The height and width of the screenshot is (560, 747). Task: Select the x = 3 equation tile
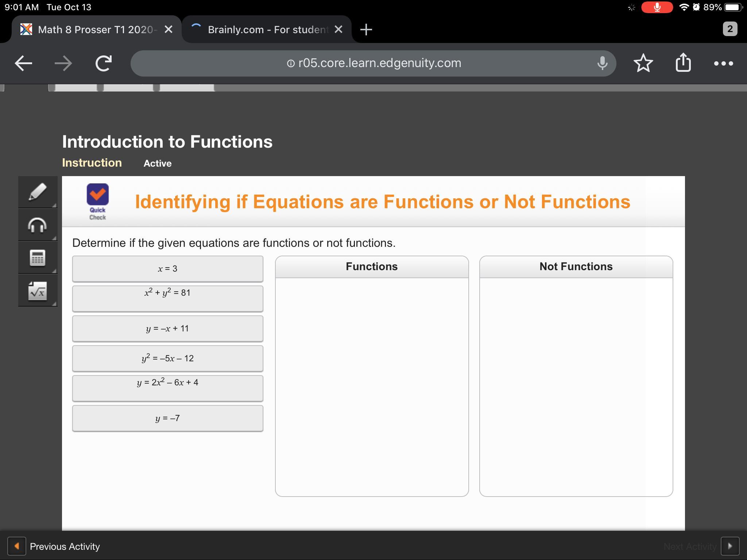167,269
